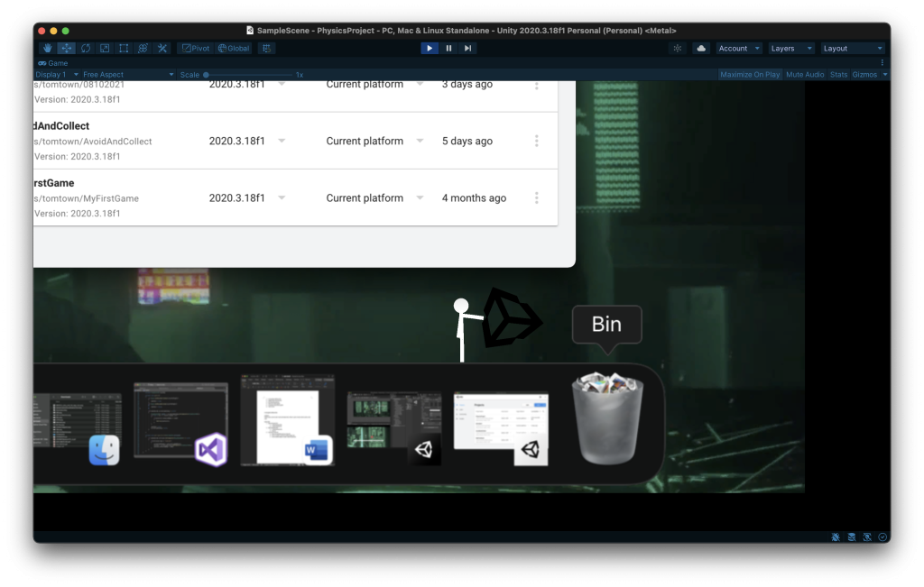Select the Scale tool
This screenshot has height=587, width=924.
click(x=105, y=49)
